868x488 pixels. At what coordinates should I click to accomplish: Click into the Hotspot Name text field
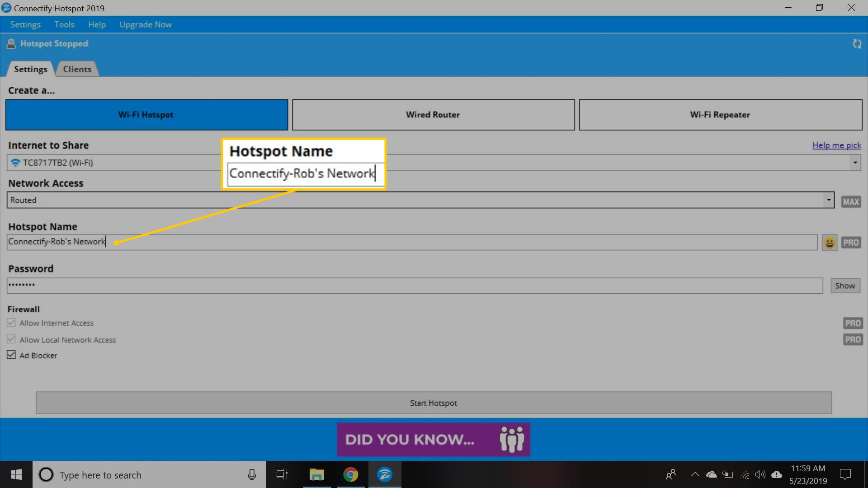pos(412,242)
